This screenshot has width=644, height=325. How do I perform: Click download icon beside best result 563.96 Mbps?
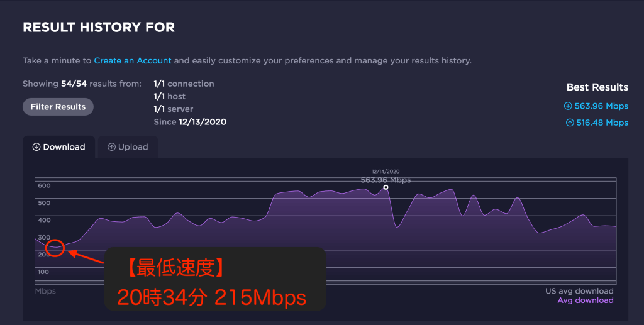pos(567,106)
